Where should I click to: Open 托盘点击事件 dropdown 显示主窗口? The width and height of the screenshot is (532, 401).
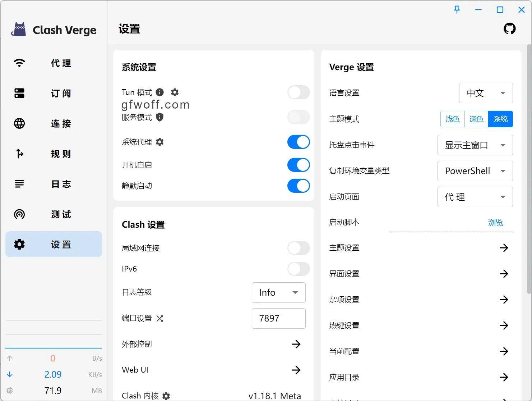coord(475,145)
